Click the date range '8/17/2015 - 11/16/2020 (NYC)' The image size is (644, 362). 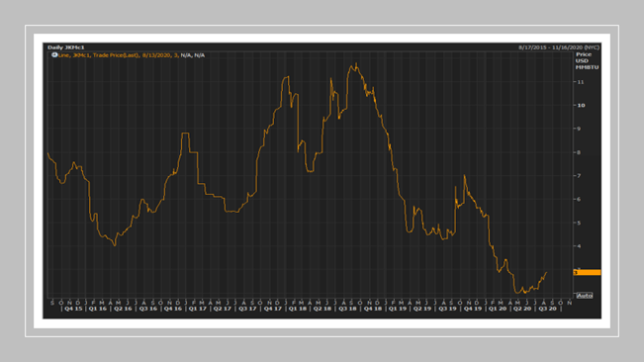[559, 47]
